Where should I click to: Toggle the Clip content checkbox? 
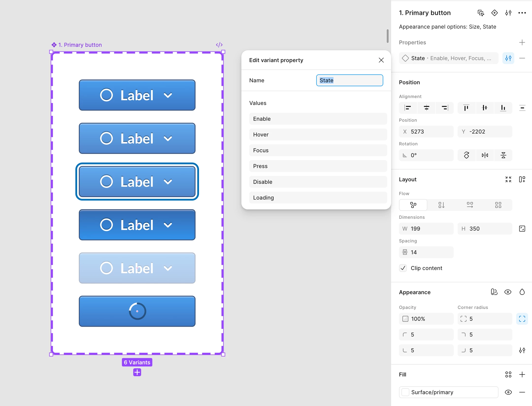click(x=403, y=268)
